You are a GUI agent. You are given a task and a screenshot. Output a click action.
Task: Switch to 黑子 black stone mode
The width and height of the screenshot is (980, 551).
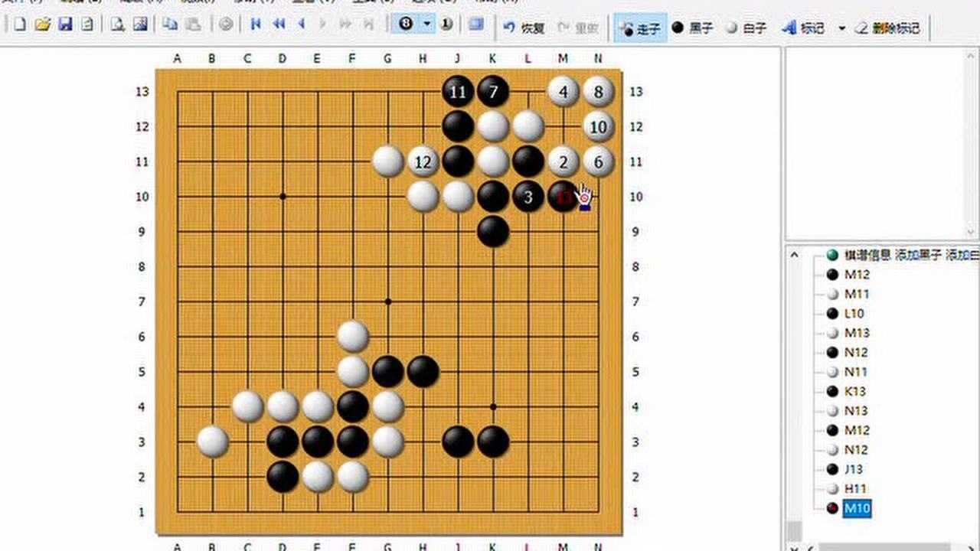point(691,28)
